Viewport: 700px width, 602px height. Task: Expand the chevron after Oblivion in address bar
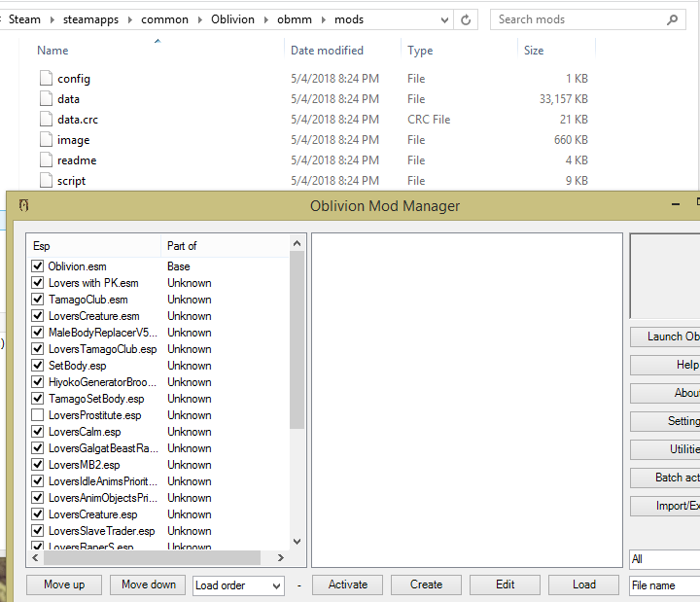point(266,19)
